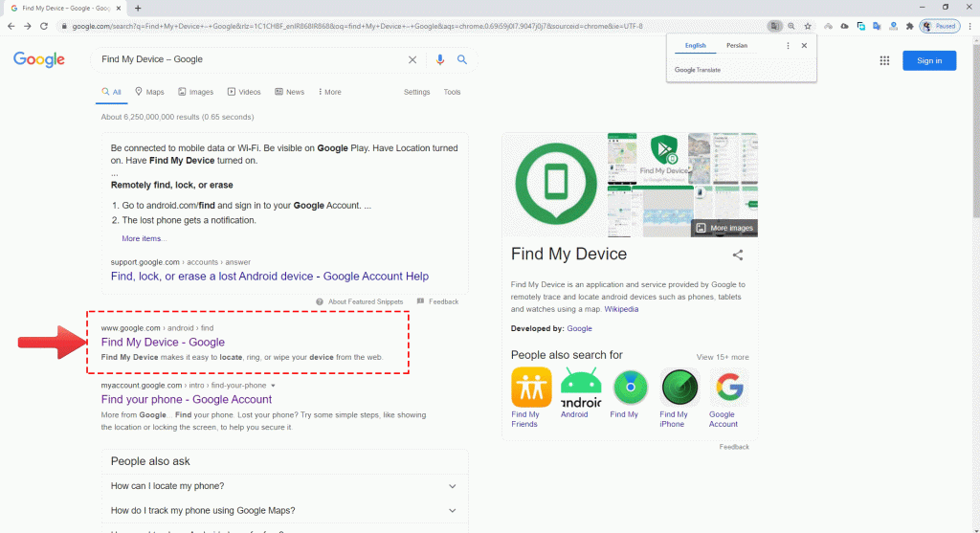Viewport: 980px width, 533px height.
Task: Click About Featured Snippets
Action: pyautogui.click(x=360, y=301)
